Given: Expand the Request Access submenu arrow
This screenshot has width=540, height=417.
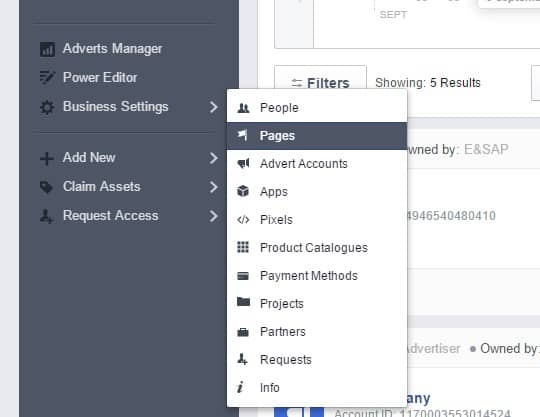Looking at the screenshot, I should tap(214, 216).
